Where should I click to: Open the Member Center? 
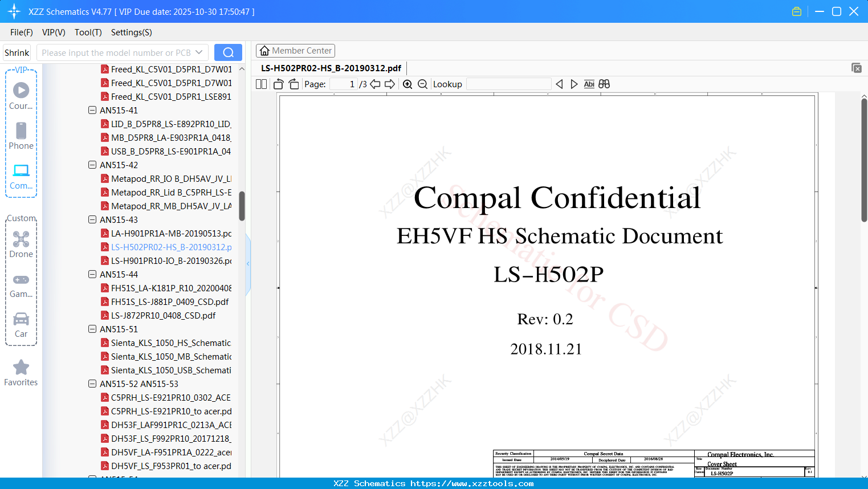[x=295, y=51]
